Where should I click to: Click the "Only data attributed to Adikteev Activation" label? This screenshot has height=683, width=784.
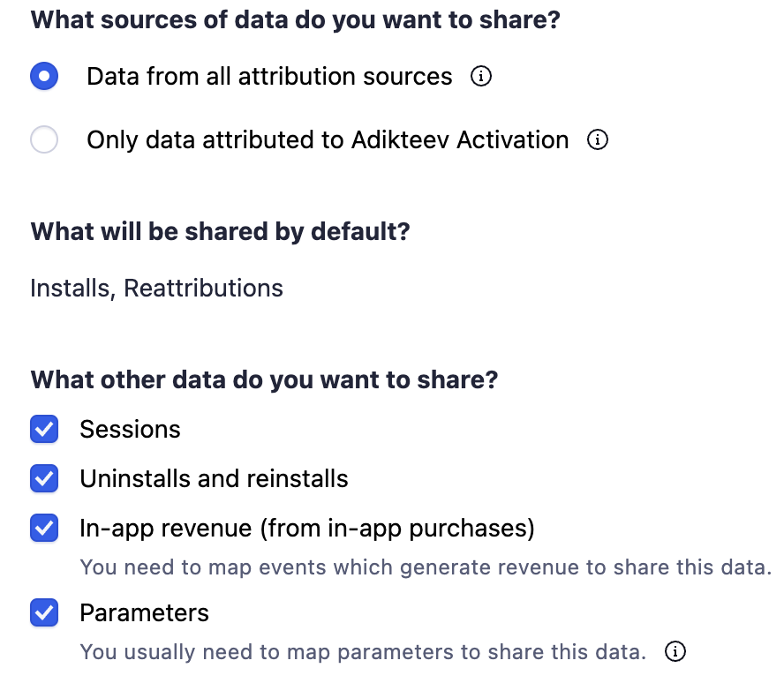(328, 140)
